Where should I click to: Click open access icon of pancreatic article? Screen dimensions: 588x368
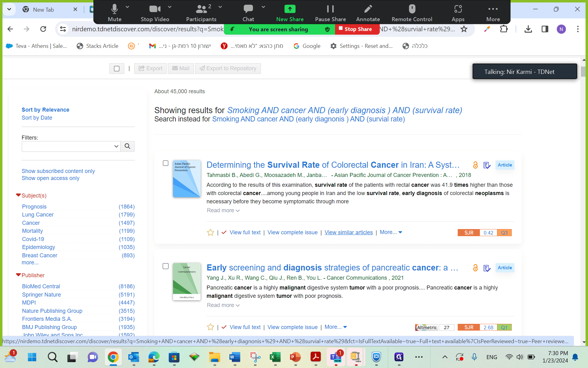click(x=475, y=268)
